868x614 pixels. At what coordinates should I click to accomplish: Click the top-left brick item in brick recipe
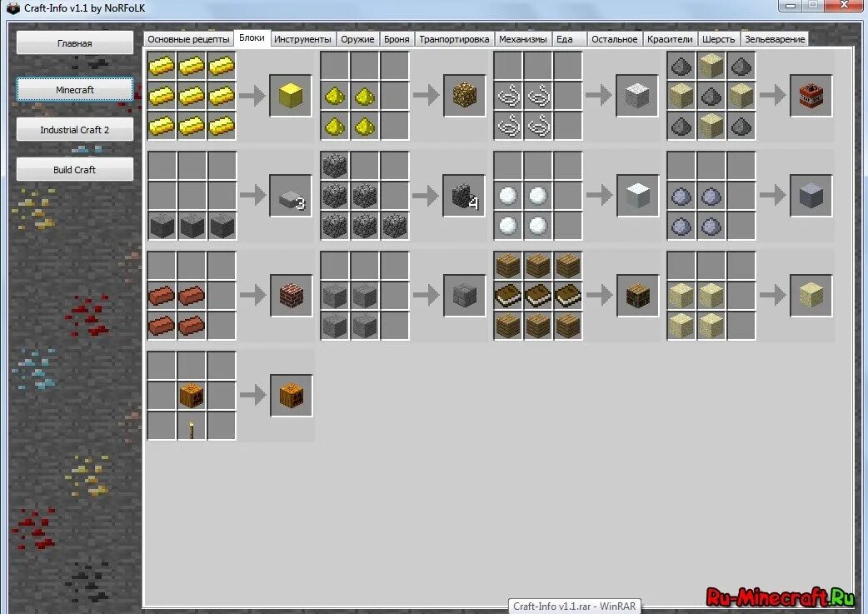click(x=162, y=296)
